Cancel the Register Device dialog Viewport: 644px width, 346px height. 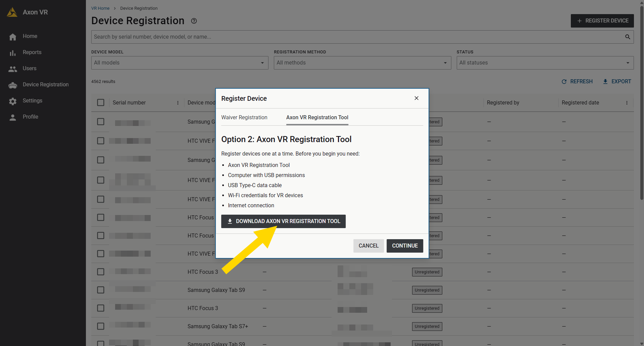point(368,246)
